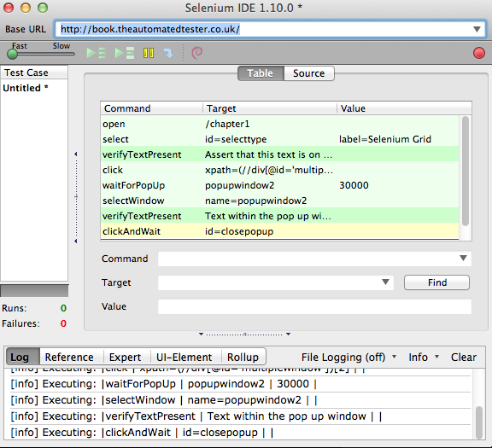Click the Test Case list header
The height and width of the screenshot is (448, 492).
tap(34, 73)
